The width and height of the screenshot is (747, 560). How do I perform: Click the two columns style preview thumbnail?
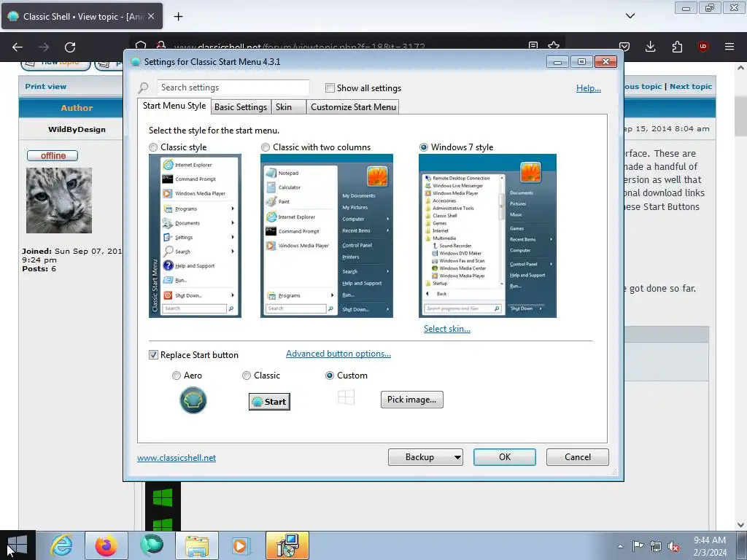(x=327, y=236)
